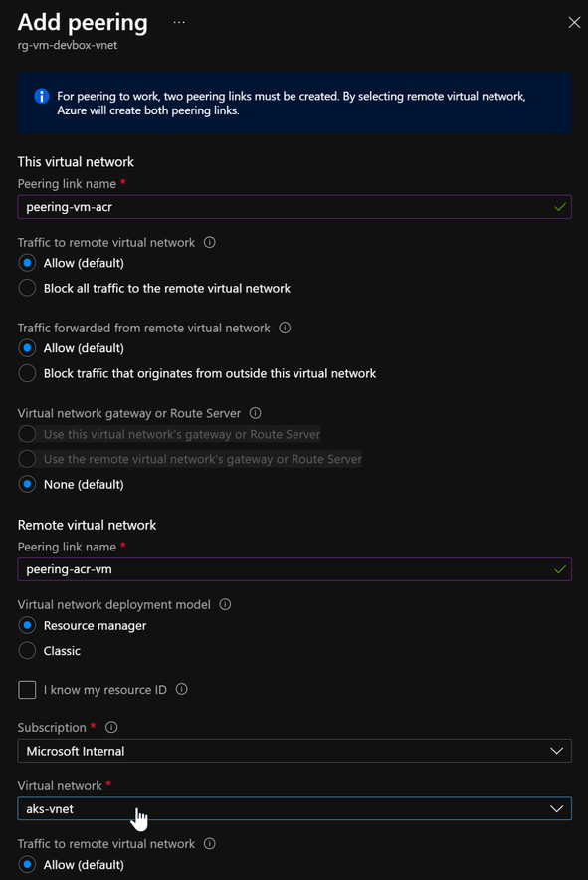Show info for Virtual network gateway or Route Server
This screenshot has width=588, height=880.
point(256,414)
